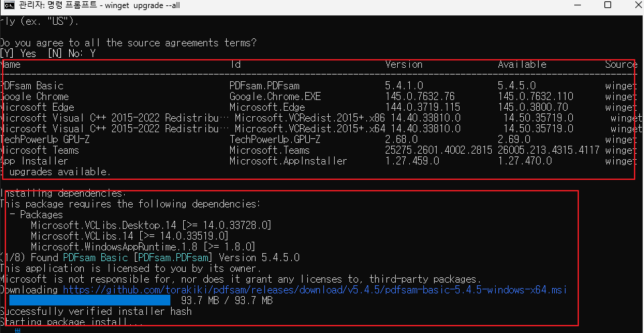The image size is (644, 333).
Task: Select Teams version 25275.2601.4002.2815
Action: coord(439,150)
